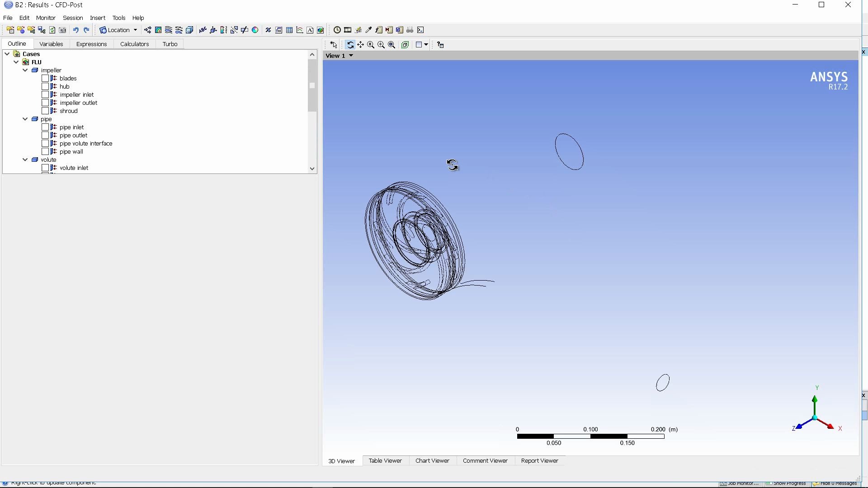The height and width of the screenshot is (488, 868).
Task: Click the Streamline tool icon
Action: (169, 30)
